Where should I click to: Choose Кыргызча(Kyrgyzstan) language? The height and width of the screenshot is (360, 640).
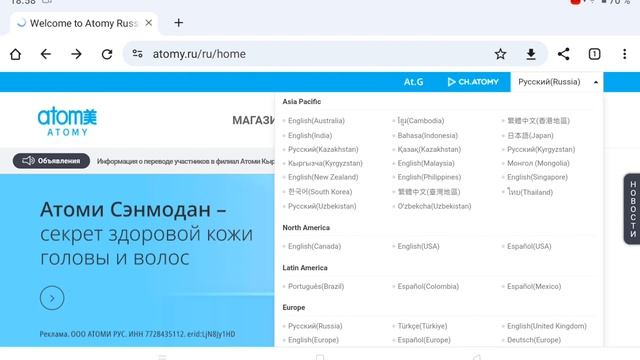tap(325, 163)
